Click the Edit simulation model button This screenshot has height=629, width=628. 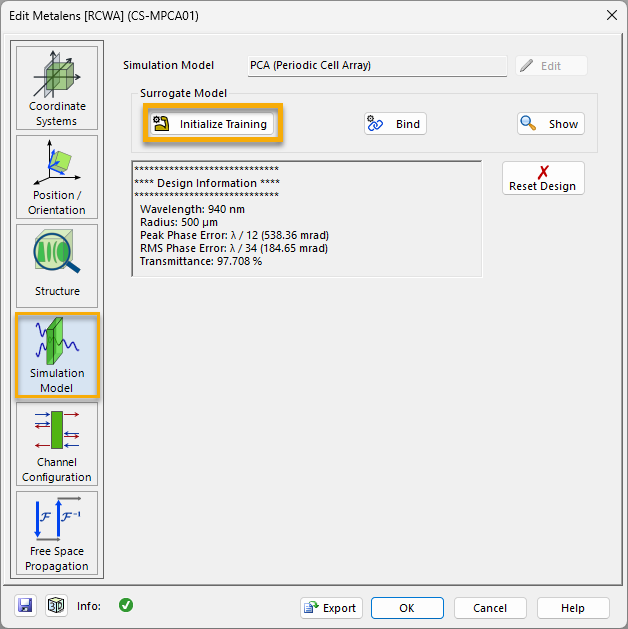coord(551,66)
